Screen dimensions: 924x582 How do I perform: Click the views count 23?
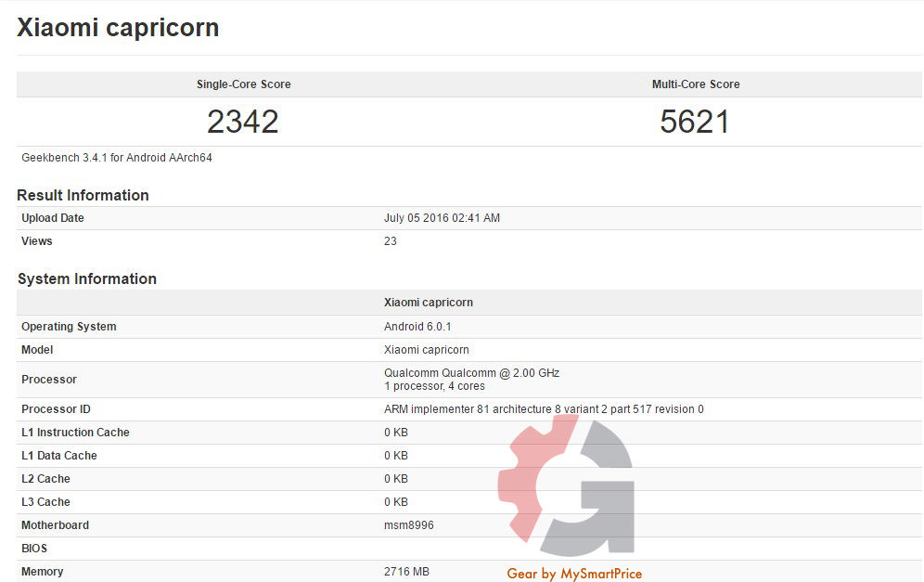point(391,240)
